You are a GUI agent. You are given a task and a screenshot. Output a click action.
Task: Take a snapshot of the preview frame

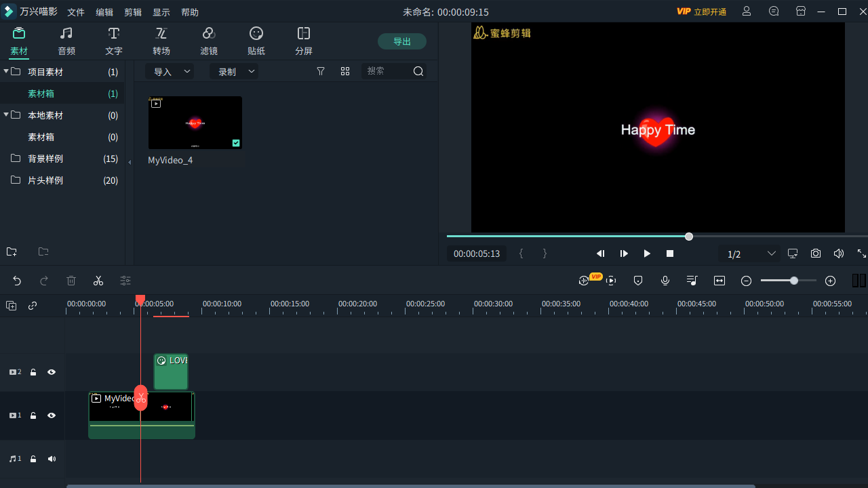(x=816, y=253)
